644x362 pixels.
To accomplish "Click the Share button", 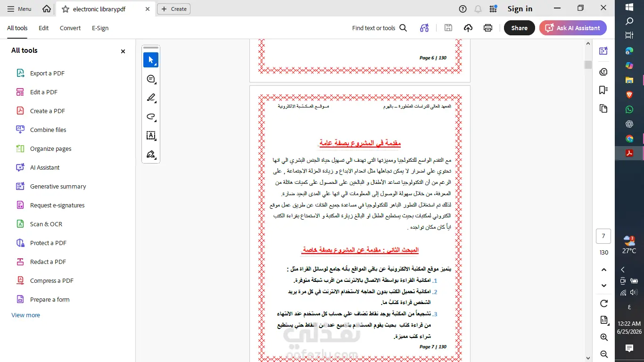I will pyautogui.click(x=520, y=28).
